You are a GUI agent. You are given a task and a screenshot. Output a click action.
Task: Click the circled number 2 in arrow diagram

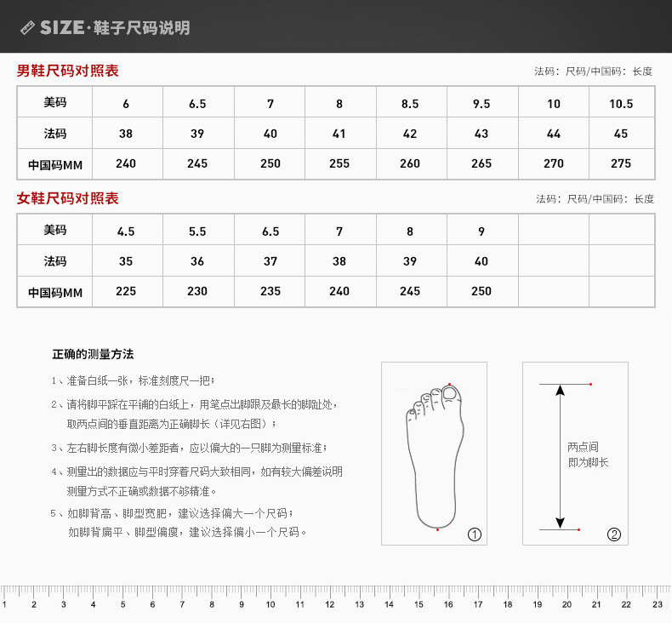click(613, 534)
